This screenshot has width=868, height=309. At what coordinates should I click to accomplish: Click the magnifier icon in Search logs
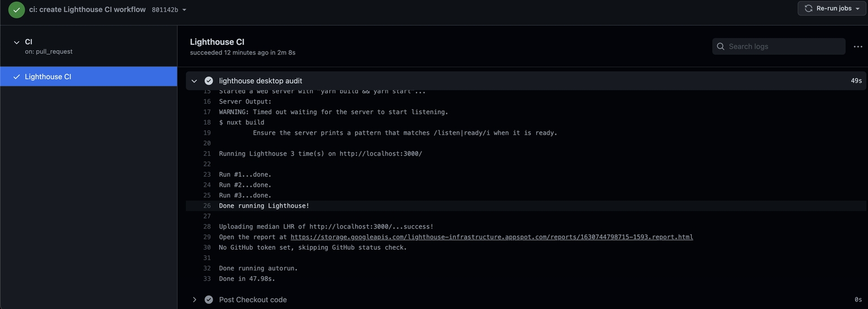coord(721,46)
